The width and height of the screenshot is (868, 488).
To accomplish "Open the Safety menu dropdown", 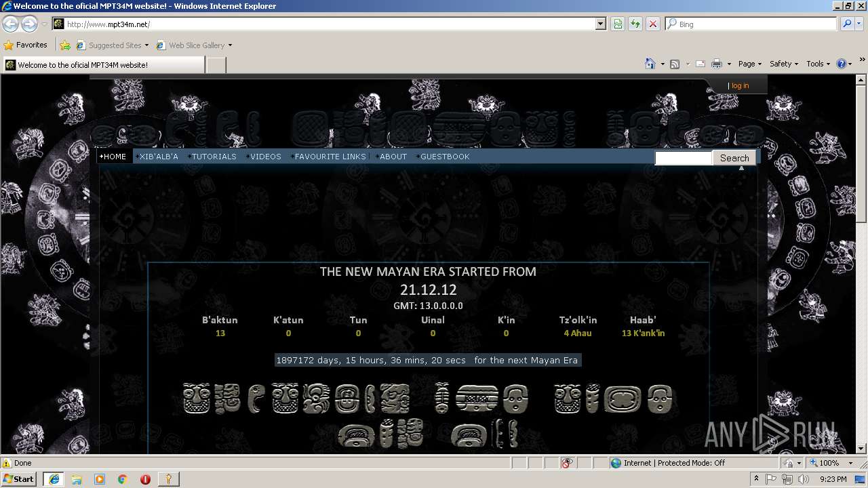I will click(x=784, y=64).
